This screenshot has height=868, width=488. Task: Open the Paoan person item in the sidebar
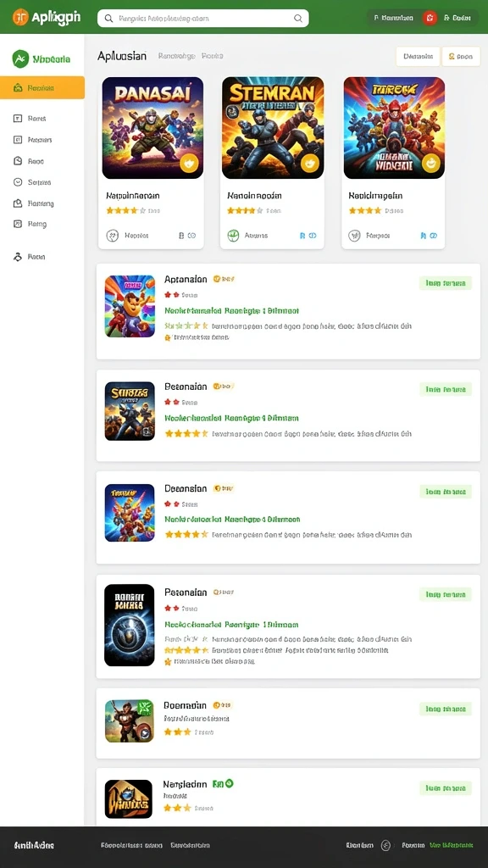click(30, 257)
